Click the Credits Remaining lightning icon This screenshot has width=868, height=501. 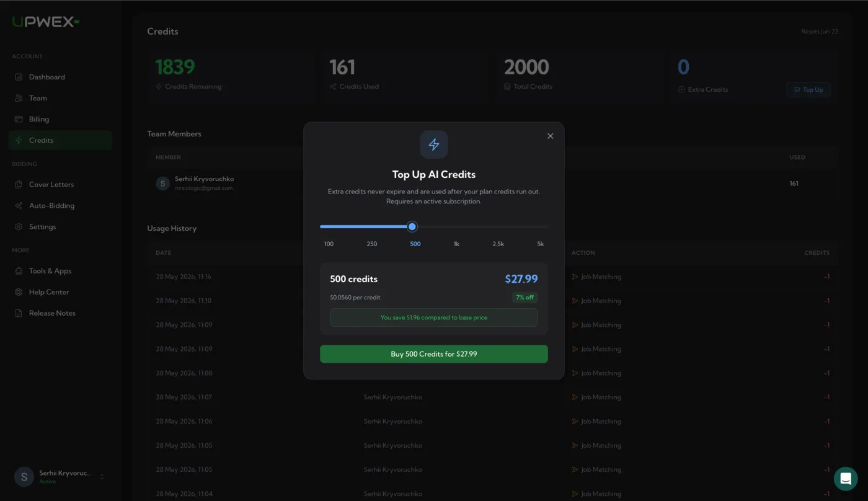[x=159, y=87]
